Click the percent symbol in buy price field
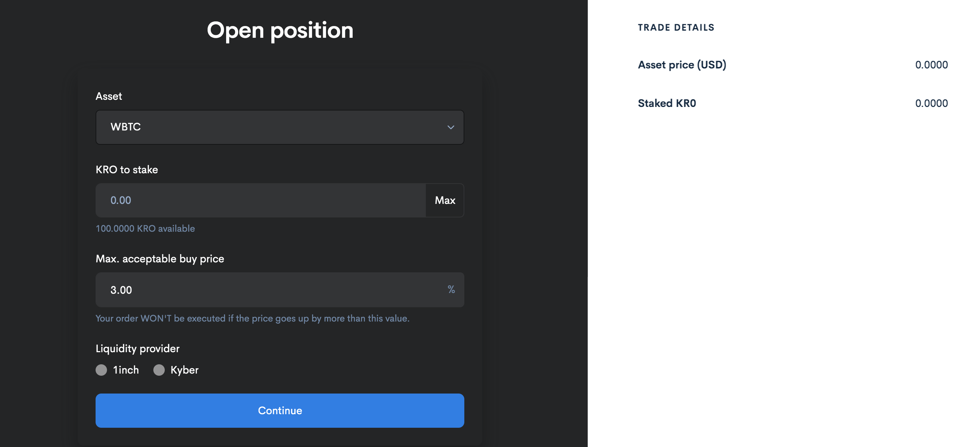The width and height of the screenshot is (980, 447). click(451, 290)
